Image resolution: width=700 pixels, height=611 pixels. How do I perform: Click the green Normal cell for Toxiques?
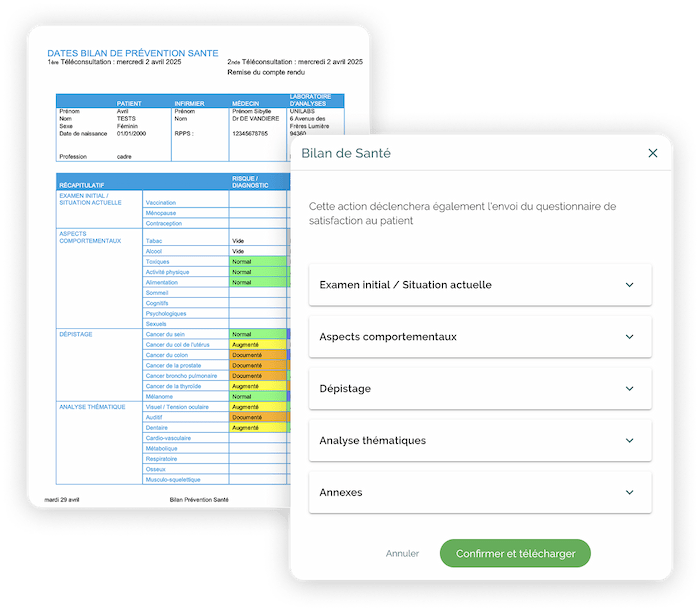(258, 262)
